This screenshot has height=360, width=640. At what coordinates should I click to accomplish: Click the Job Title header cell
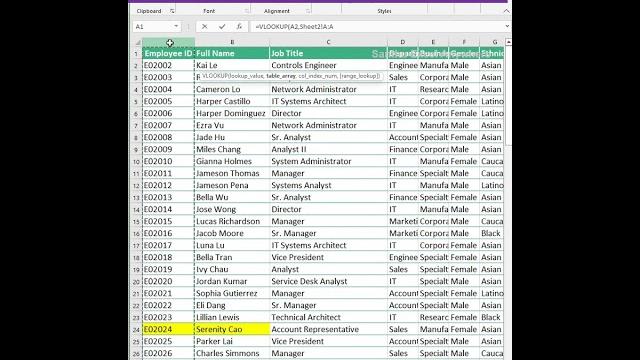click(x=328, y=53)
